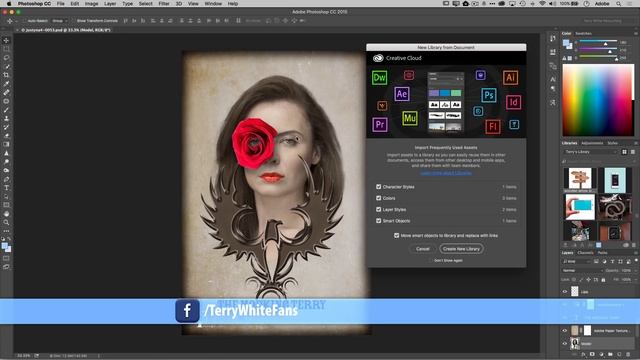Click the Libraries search field
This screenshot has height=360, width=640.
(599, 162)
